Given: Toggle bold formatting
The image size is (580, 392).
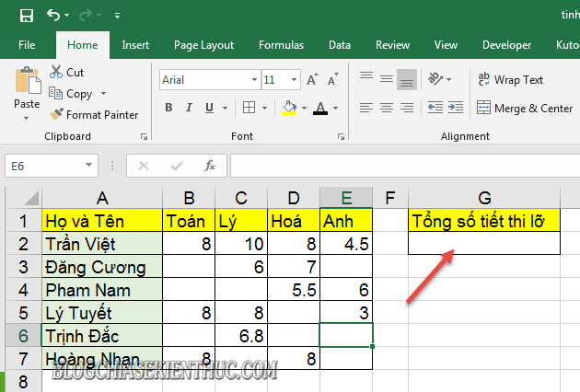Looking at the screenshot, I should [168, 108].
